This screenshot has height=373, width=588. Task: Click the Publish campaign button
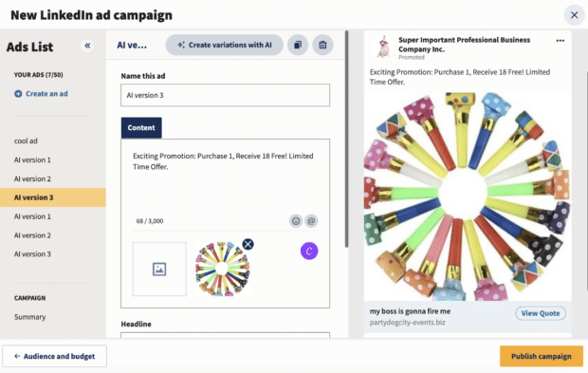point(542,356)
